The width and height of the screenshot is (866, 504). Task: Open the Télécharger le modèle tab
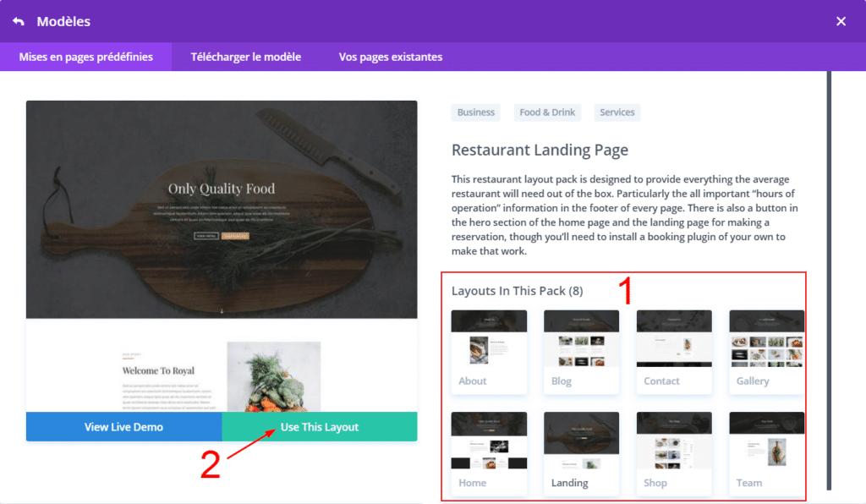click(x=245, y=57)
